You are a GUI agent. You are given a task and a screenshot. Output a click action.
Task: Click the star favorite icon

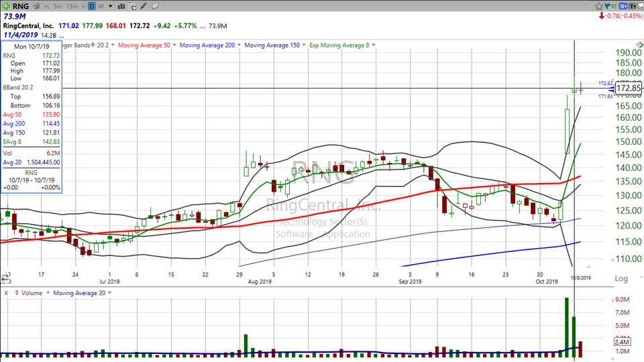[600, 6]
